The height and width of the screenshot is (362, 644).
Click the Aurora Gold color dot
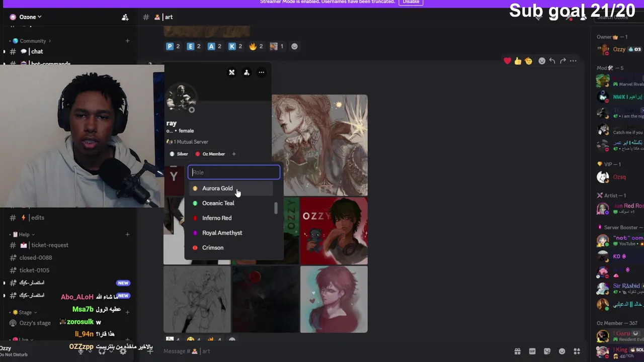195,189
